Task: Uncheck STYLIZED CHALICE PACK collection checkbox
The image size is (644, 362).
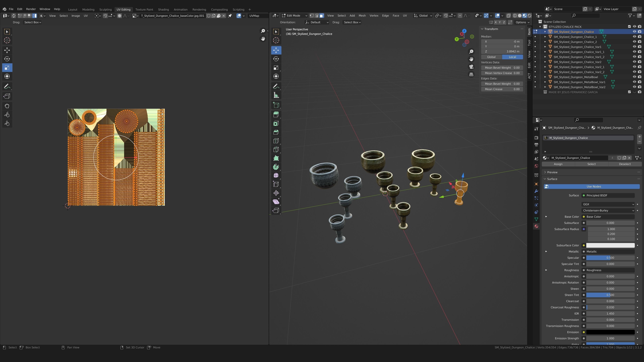Action: (629, 26)
